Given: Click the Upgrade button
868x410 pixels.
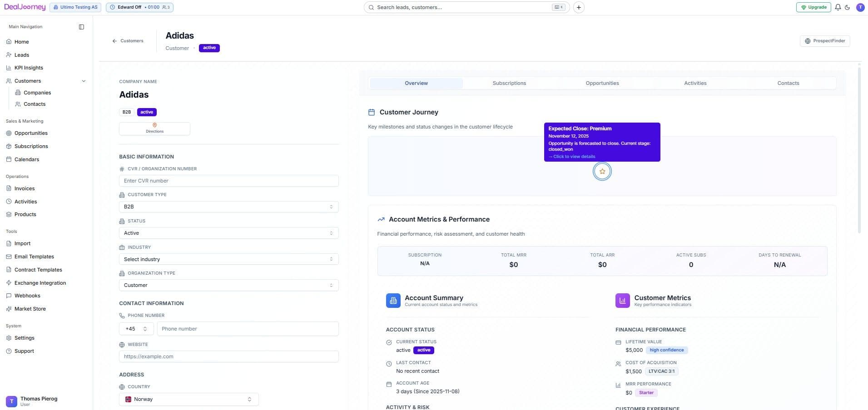Looking at the screenshot, I should (813, 7).
